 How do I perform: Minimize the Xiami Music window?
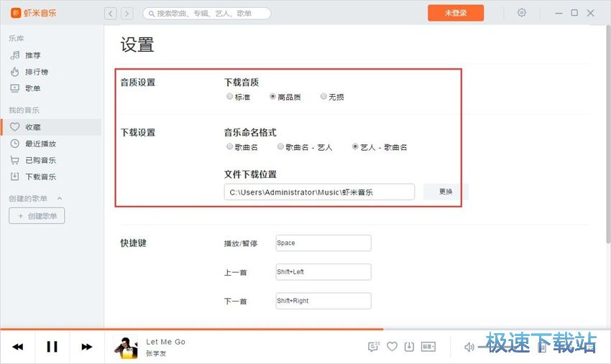coord(559,13)
